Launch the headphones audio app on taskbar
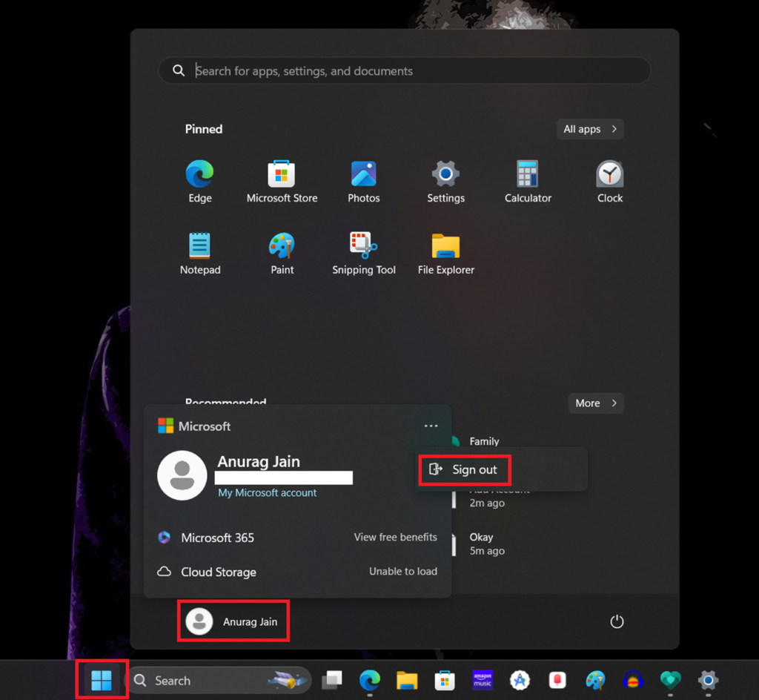759x700 pixels. pyautogui.click(x=633, y=680)
